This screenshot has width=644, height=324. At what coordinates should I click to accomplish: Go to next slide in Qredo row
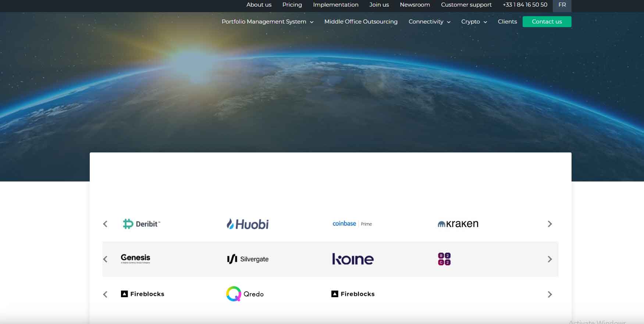pos(550,294)
